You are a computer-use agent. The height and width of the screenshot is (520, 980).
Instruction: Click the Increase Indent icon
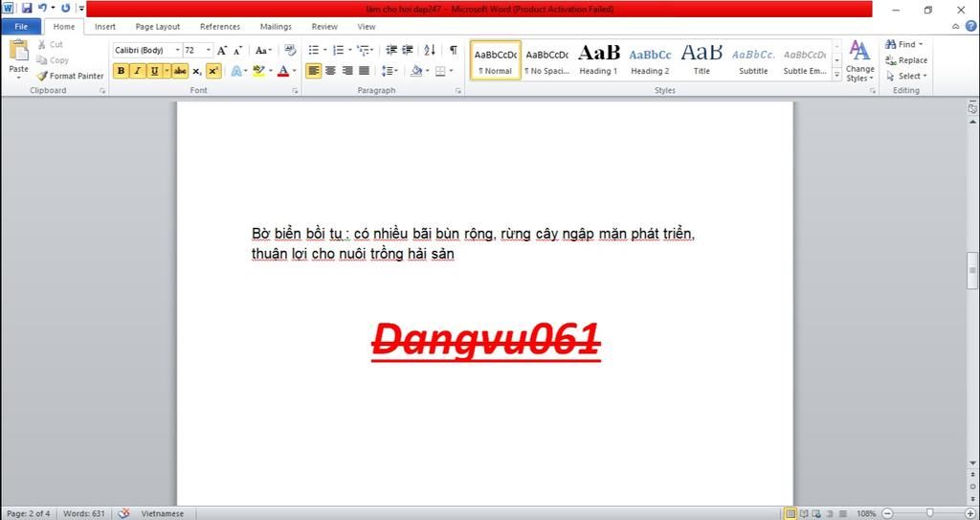[x=408, y=50]
